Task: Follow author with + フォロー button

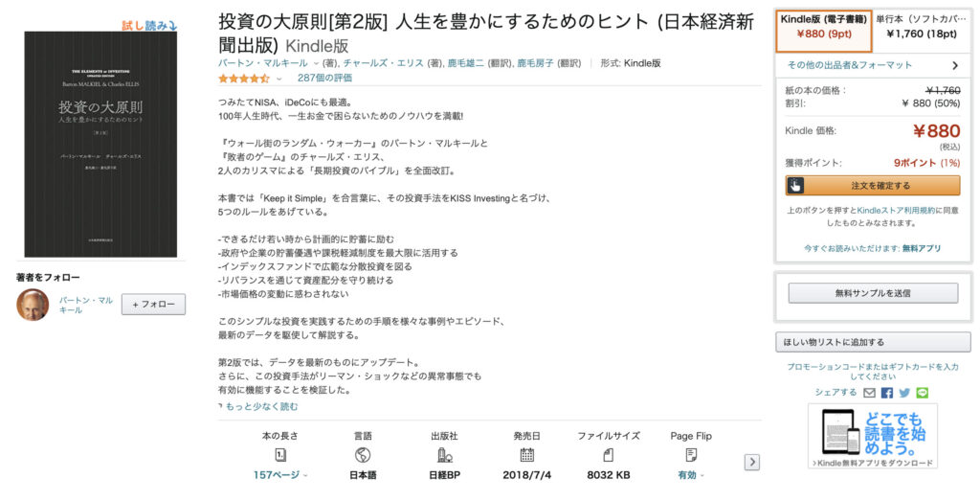Action: tap(154, 304)
